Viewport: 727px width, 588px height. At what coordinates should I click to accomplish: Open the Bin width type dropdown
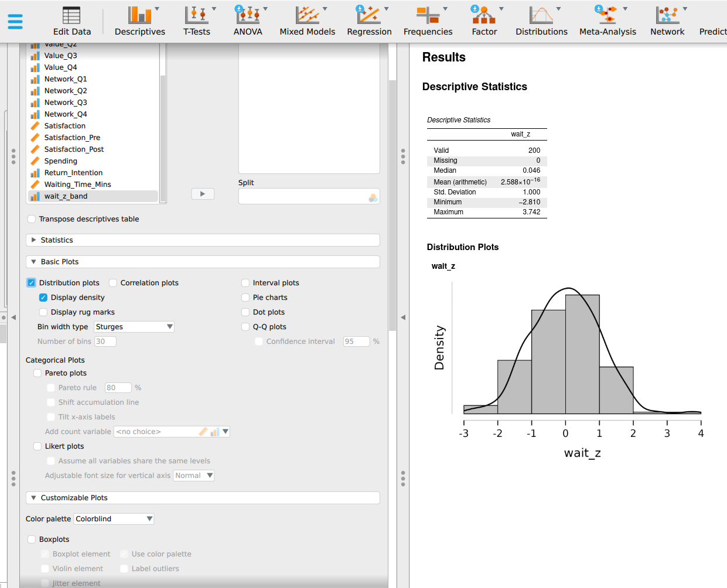134,327
